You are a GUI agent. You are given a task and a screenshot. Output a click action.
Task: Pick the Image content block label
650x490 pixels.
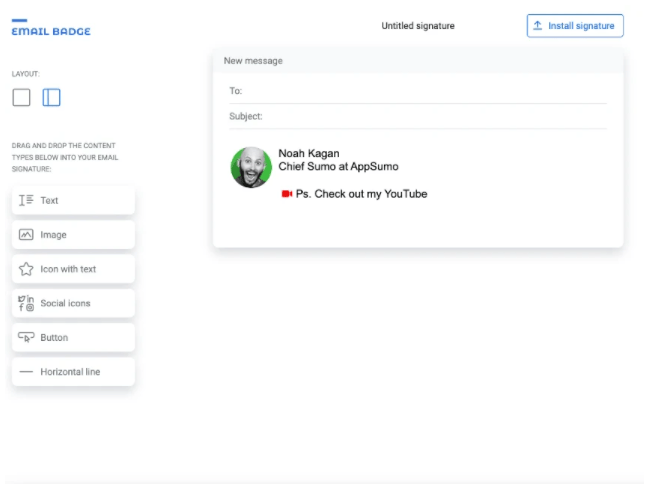(53, 235)
